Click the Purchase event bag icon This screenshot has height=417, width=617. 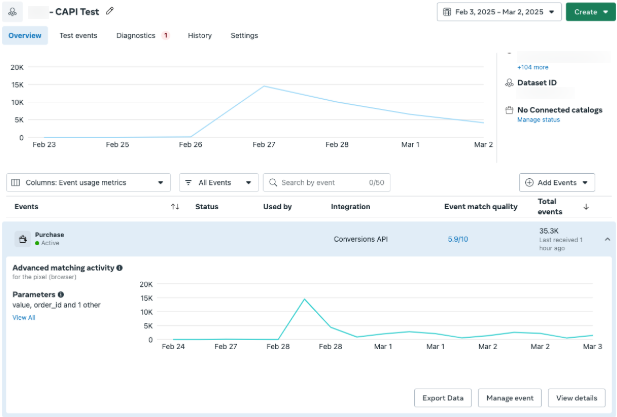[23, 239]
